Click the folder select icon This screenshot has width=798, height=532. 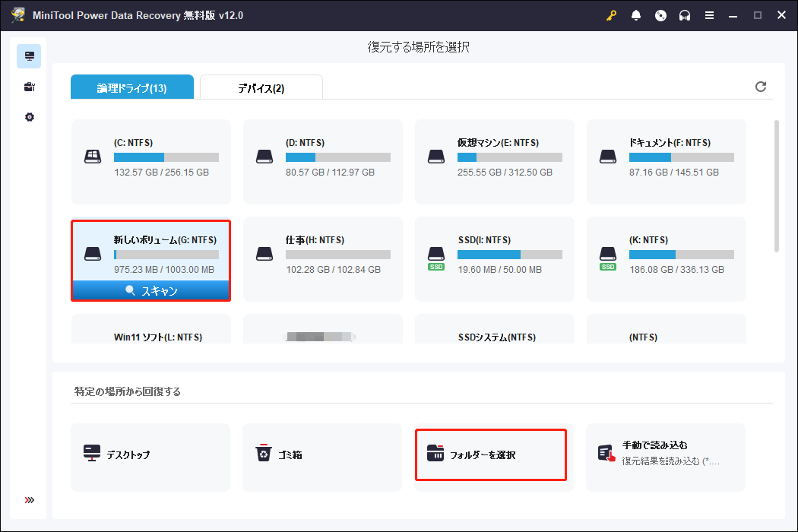point(435,453)
